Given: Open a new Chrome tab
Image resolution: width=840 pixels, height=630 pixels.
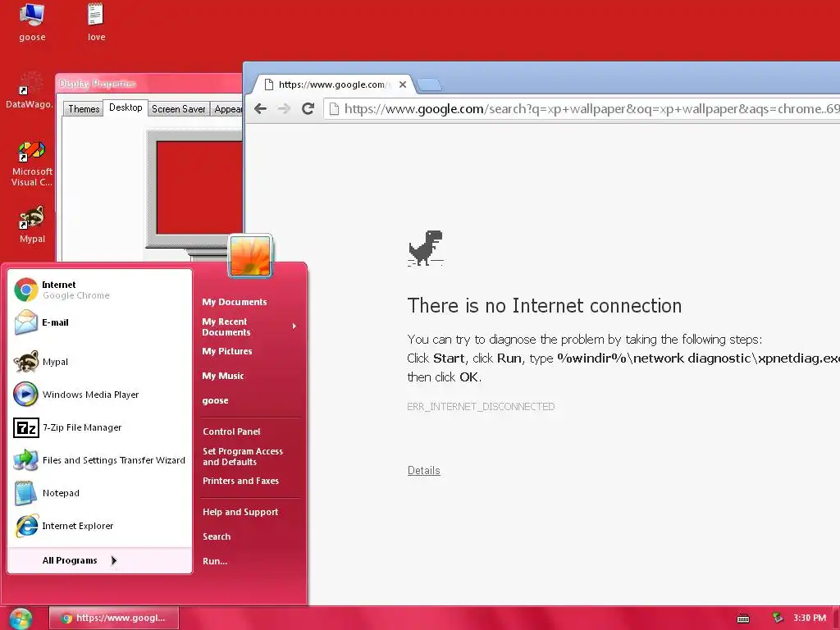Looking at the screenshot, I should (x=429, y=84).
